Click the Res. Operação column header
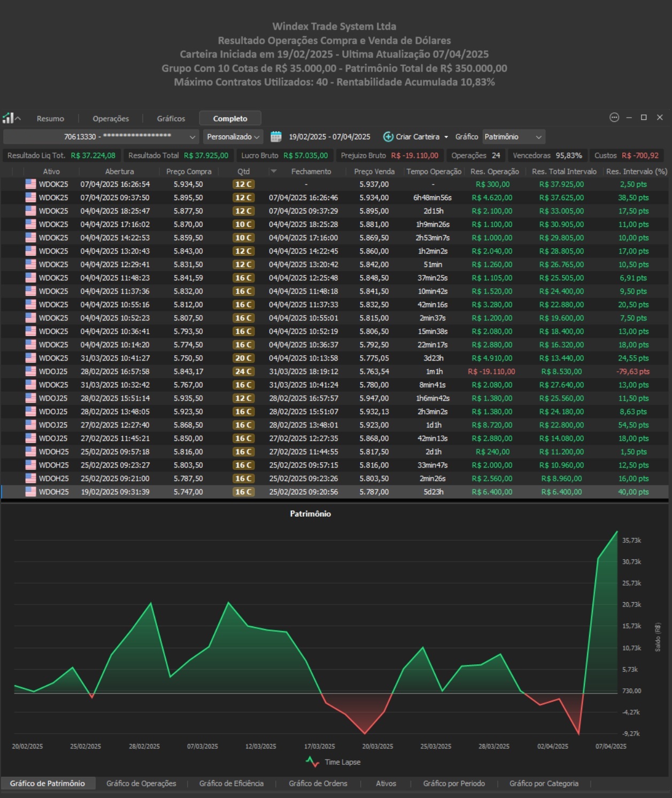 pyautogui.click(x=494, y=172)
